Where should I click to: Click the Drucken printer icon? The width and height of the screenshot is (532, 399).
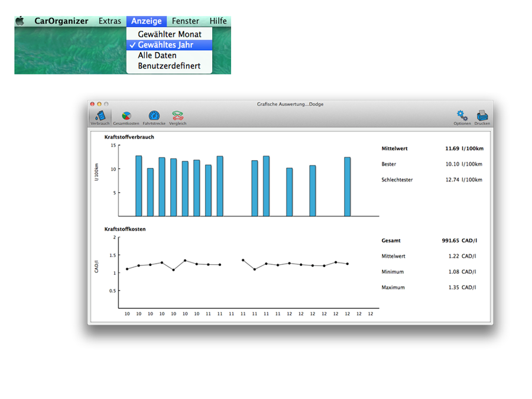(x=482, y=117)
